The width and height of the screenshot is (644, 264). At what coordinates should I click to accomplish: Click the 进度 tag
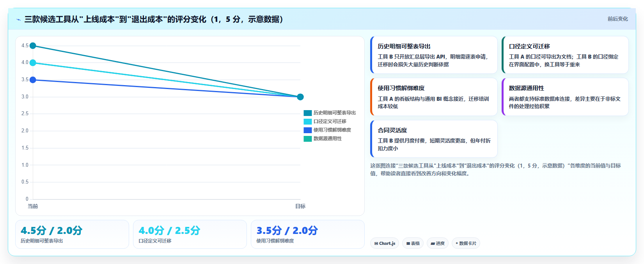tap(438, 243)
